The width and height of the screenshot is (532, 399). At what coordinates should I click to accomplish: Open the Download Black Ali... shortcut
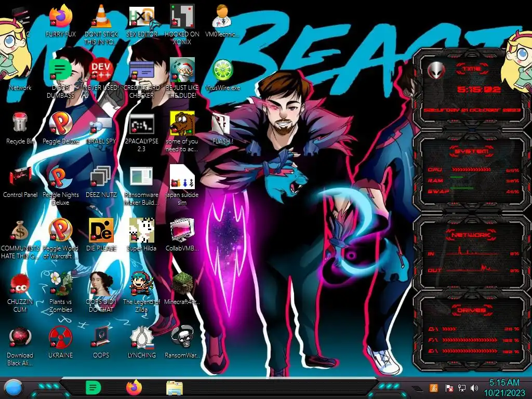pos(20,337)
